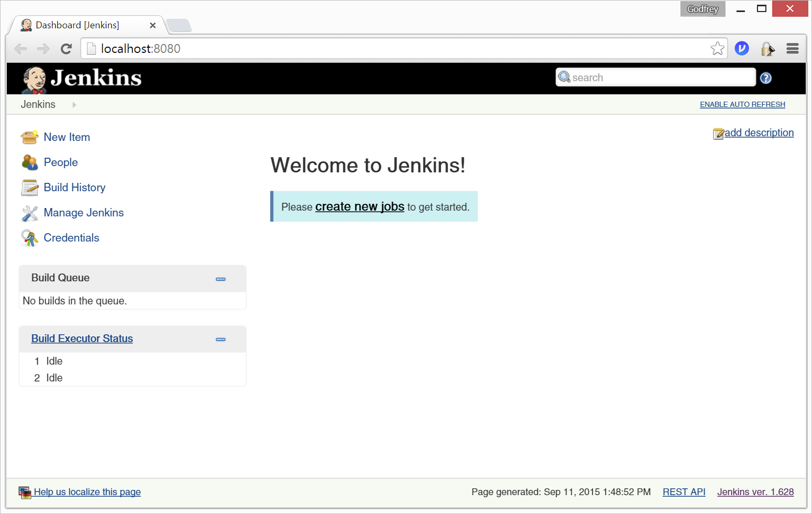Click the Build History notepad icon

(29, 188)
